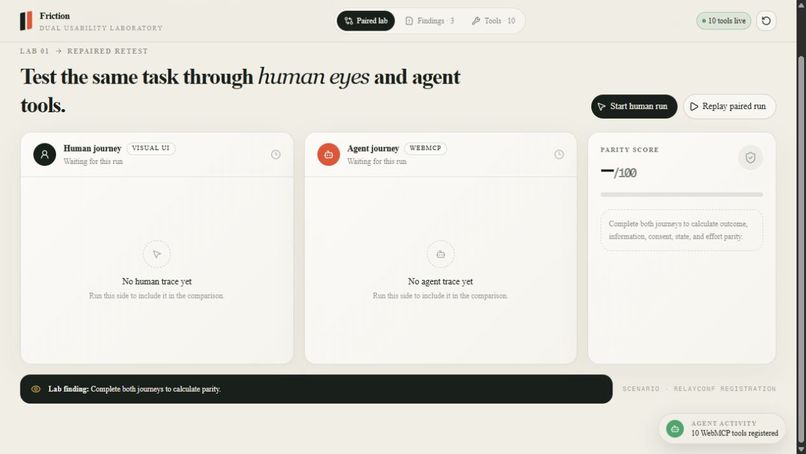806x454 pixels.
Task: Click the clock icon in Human journey card
Action: (276, 154)
